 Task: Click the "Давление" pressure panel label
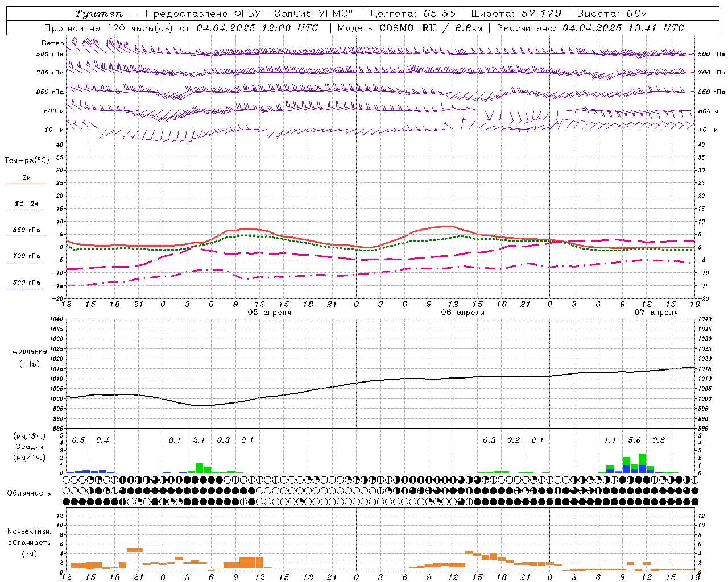30,351
